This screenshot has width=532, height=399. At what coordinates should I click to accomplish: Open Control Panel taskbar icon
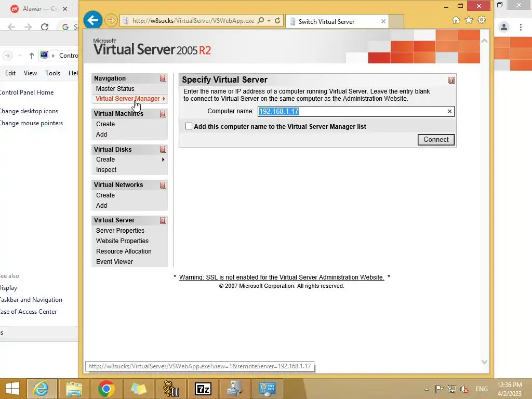268,389
